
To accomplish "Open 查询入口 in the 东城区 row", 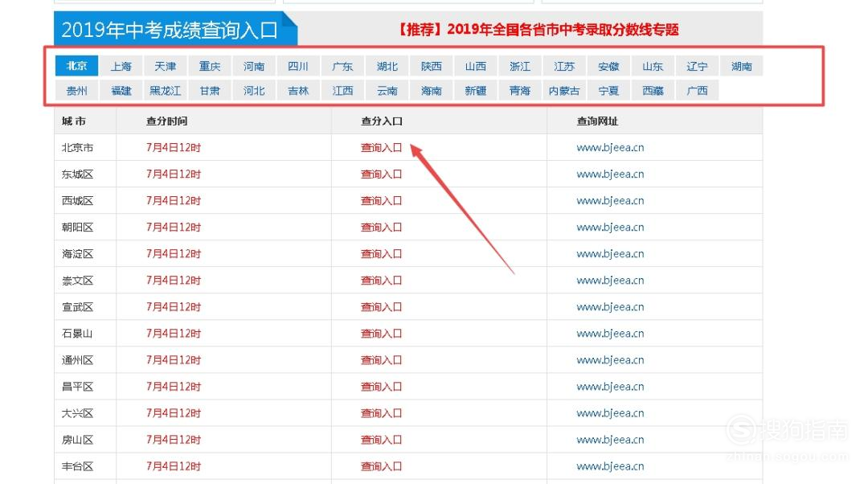I will (x=381, y=174).
